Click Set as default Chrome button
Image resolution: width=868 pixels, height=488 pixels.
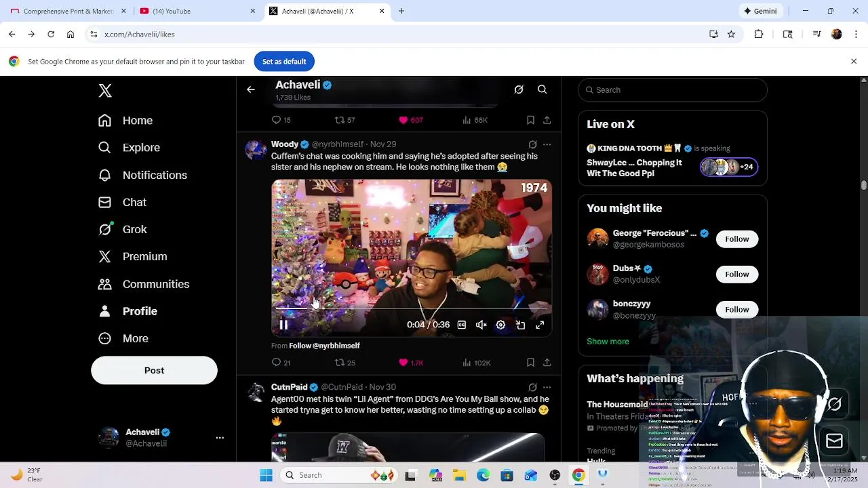pos(284,62)
